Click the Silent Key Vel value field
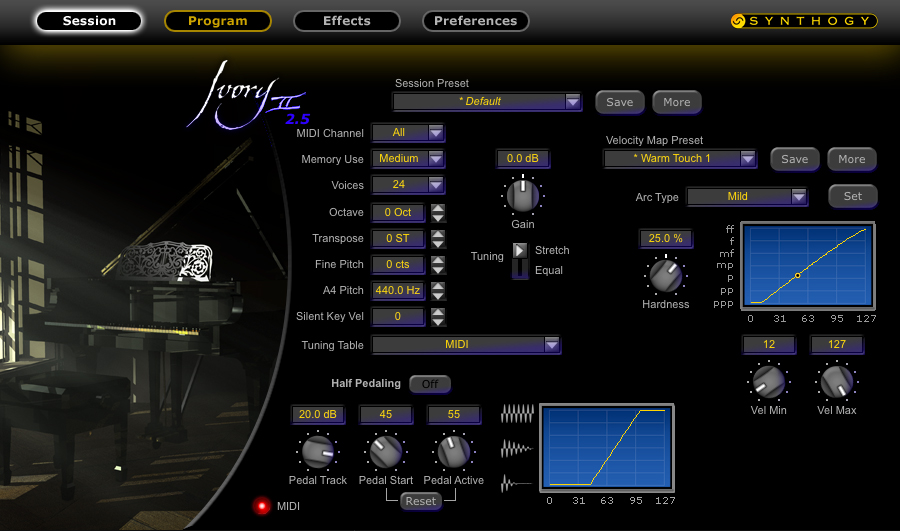Screen dimensions: 900x531 click(x=398, y=316)
